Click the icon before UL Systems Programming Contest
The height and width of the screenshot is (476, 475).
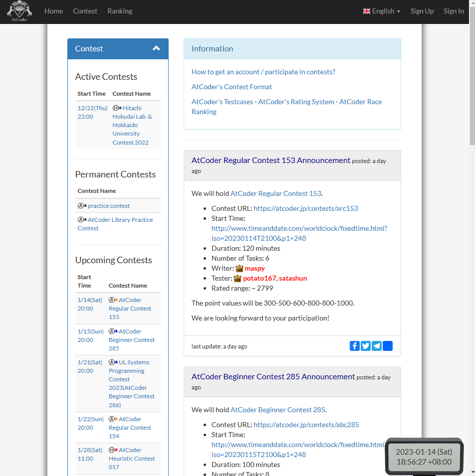click(x=113, y=362)
